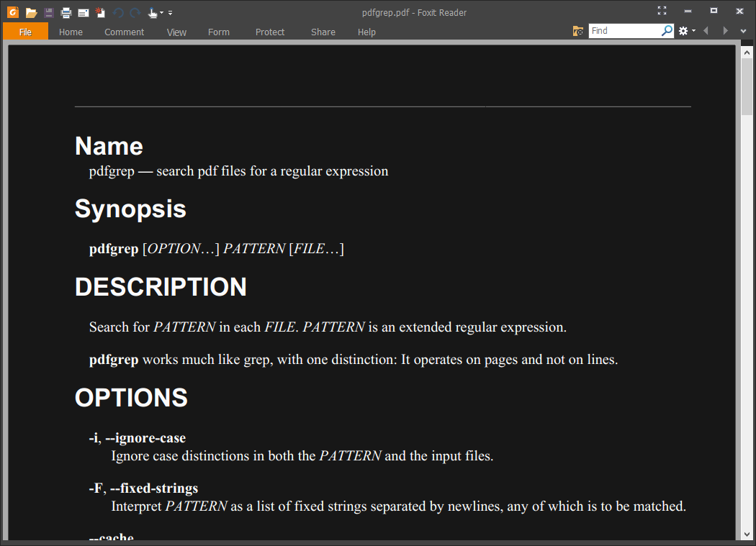Click the 'Synopsis' heading
The width and height of the screenshot is (756, 546).
[130, 209]
